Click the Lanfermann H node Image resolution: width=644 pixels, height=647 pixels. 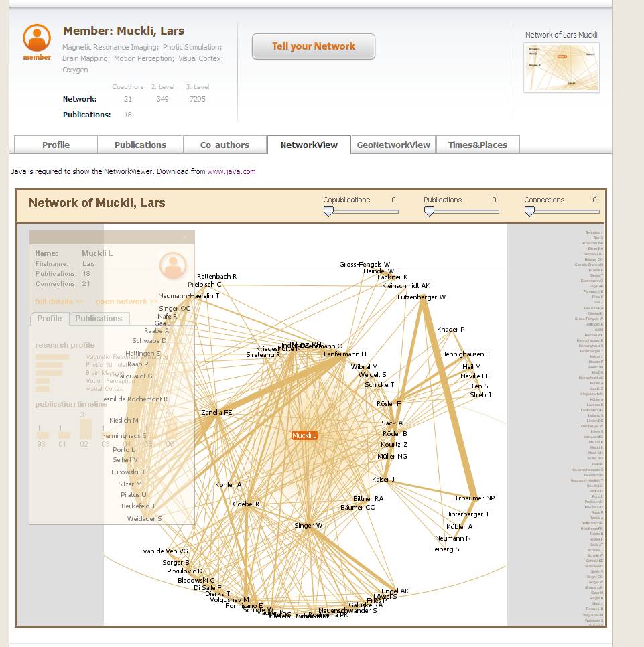[344, 354]
